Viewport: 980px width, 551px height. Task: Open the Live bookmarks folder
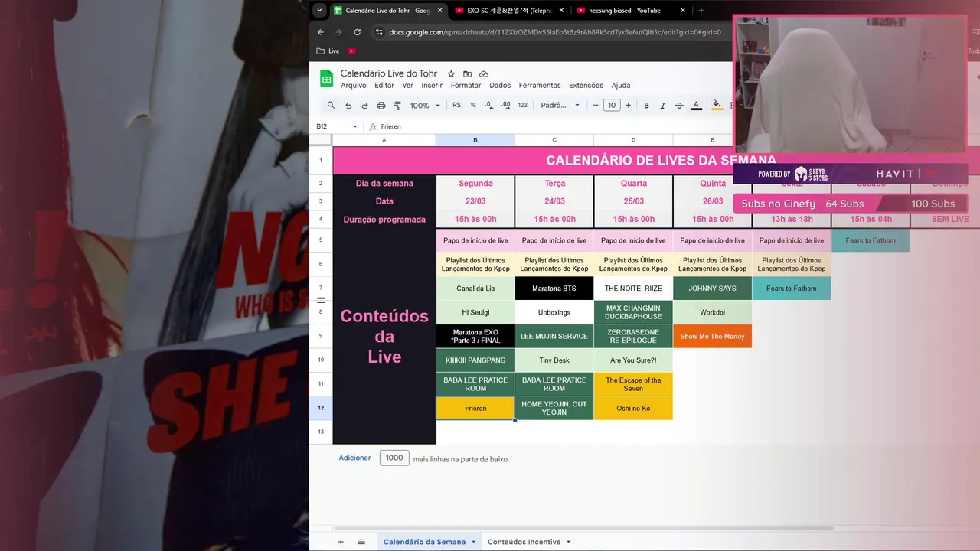tap(328, 51)
